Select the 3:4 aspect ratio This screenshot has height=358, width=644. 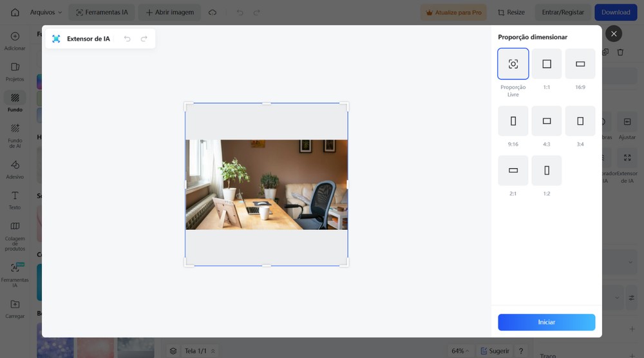(580, 121)
